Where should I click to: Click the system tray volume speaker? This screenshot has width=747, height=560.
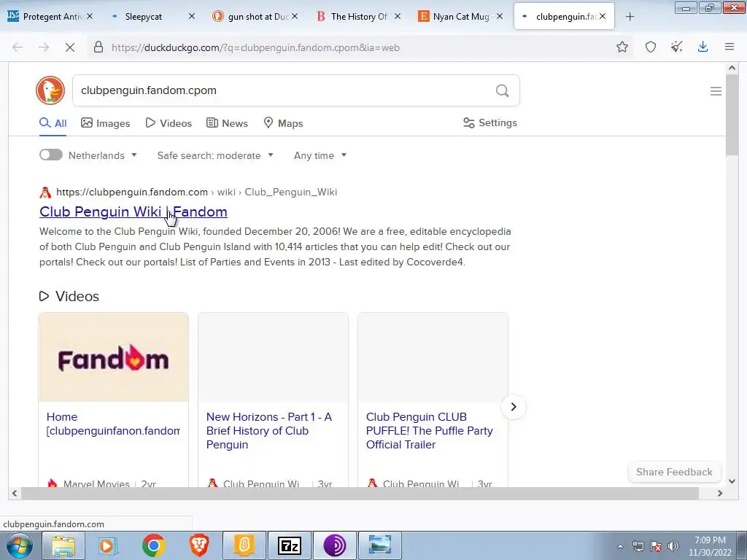coord(673,546)
